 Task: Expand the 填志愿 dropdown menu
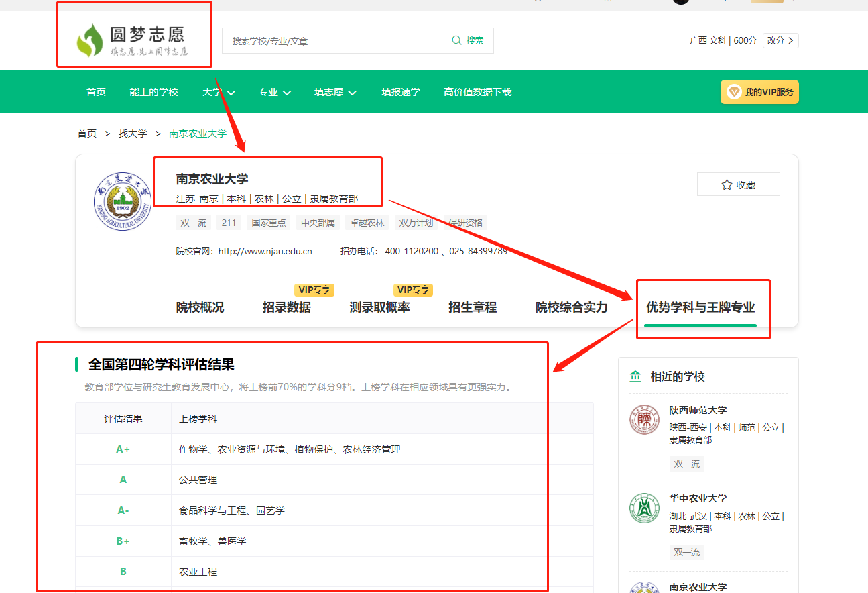click(335, 92)
